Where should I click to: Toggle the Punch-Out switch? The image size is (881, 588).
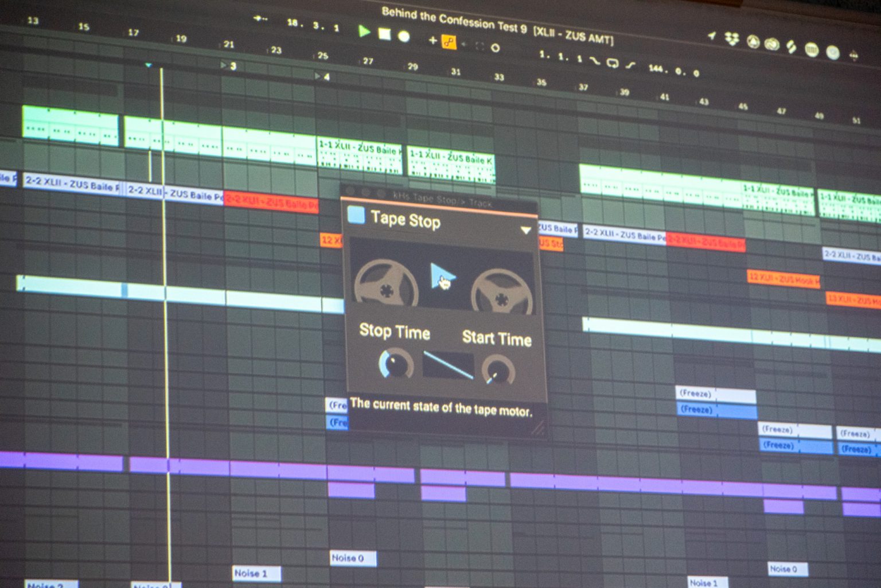click(x=630, y=65)
